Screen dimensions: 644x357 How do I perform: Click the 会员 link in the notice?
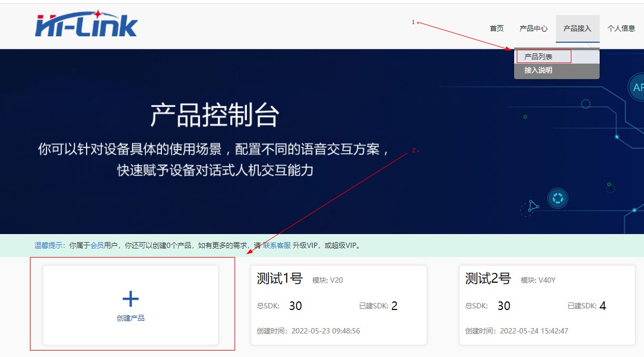tap(97, 246)
